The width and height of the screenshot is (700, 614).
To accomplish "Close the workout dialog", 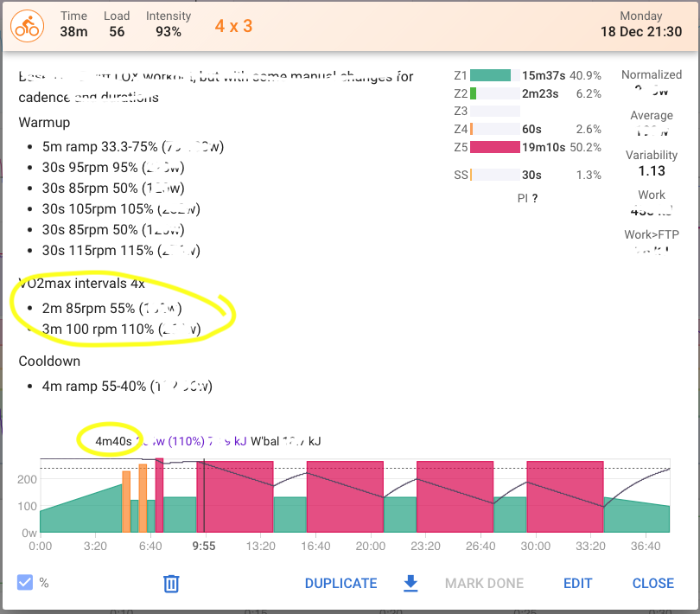I will (652, 584).
